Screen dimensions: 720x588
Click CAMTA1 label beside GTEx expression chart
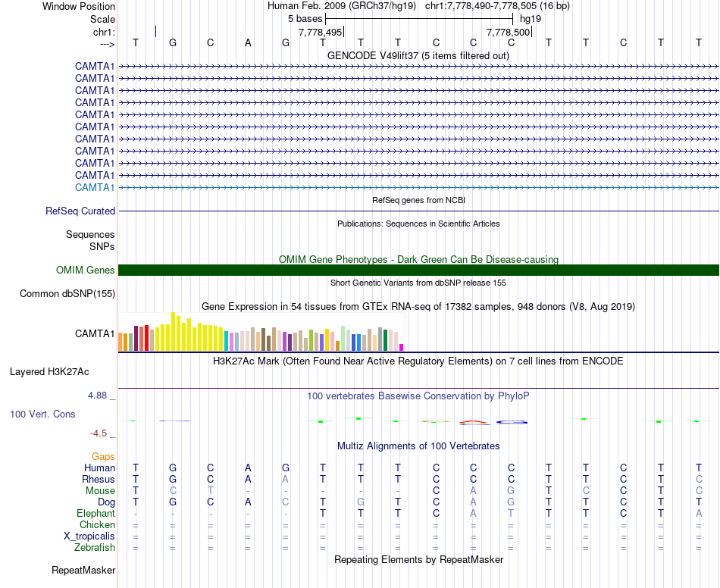click(x=95, y=333)
